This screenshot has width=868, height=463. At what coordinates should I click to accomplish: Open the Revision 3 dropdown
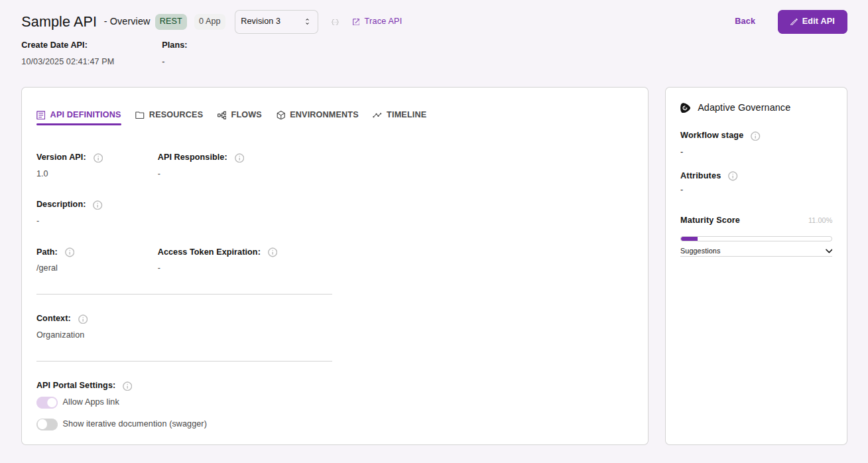pyautogui.click(x=276, y=21)
